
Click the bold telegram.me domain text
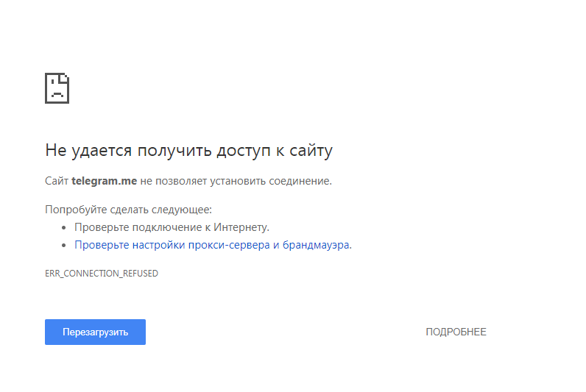coord(104,180)
